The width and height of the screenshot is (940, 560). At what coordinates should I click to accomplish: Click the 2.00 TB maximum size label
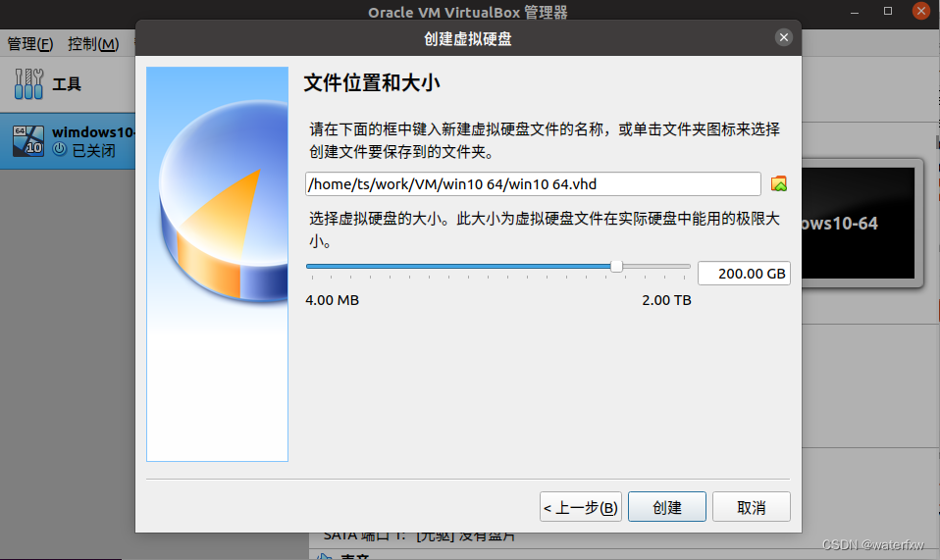[x=666, y=300]
